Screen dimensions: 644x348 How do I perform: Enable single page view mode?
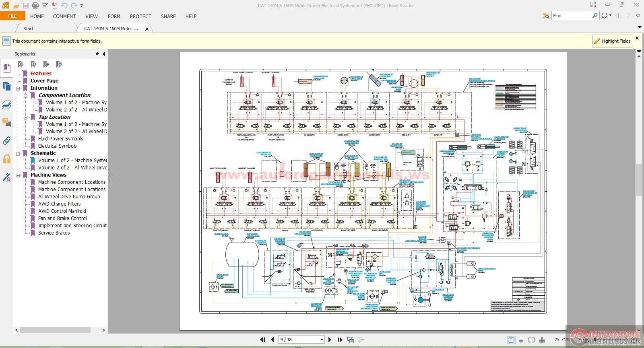[x=511, y=340]
